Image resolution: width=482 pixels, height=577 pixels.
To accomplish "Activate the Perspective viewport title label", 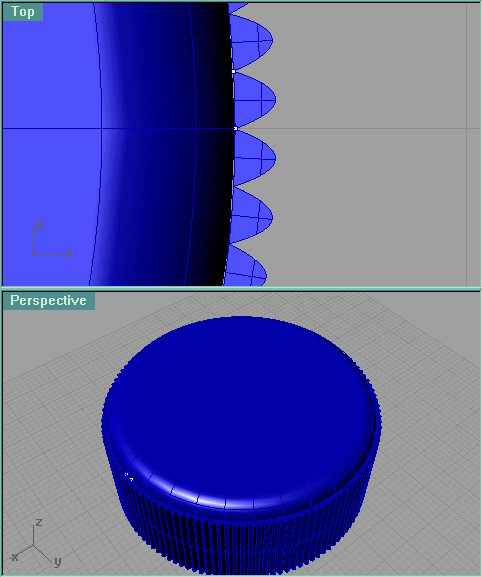I will (x=49, y=301).
